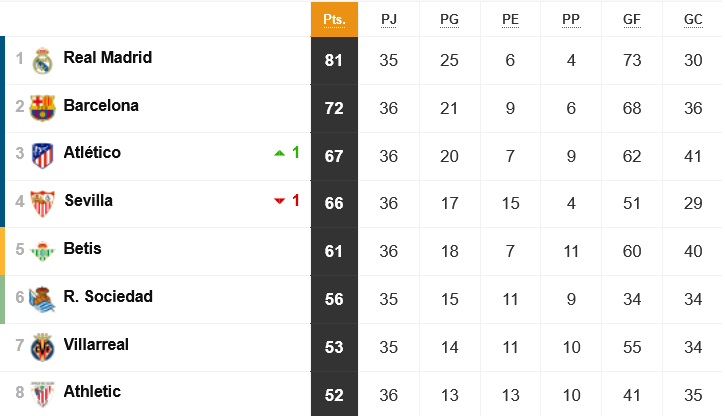Click the red down arrow beside Sevilla

click(279, 201)
